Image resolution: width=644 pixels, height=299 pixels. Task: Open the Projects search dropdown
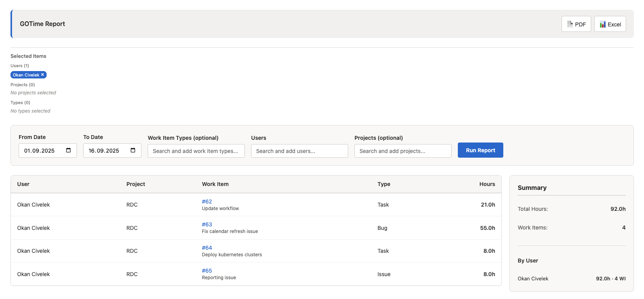tap(403, 151)
